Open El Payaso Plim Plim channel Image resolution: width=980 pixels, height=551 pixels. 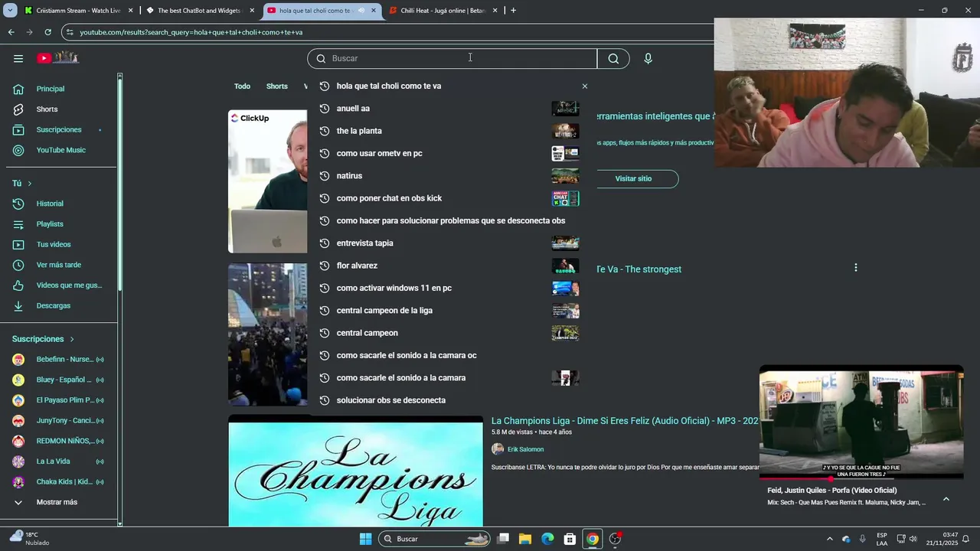61,400
